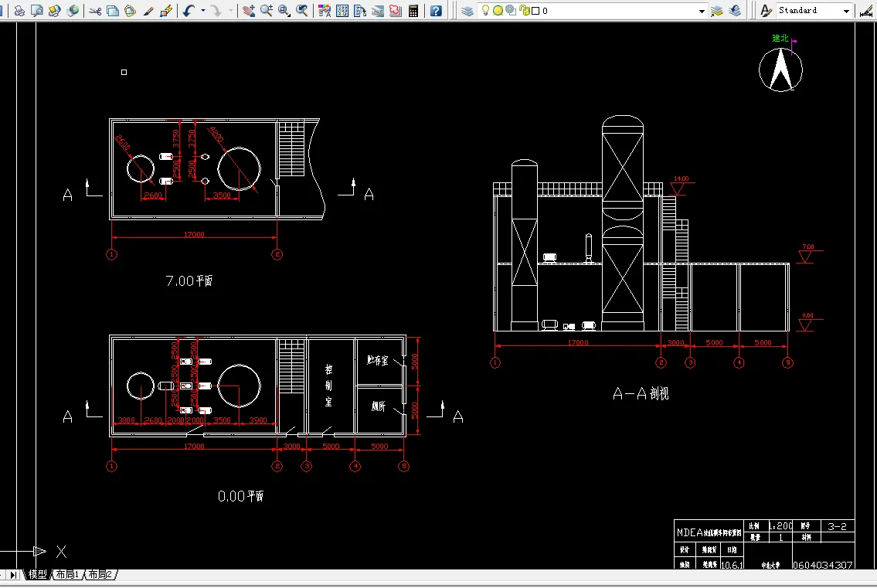
Task: Click the Undo arrow
Action: coord(189,11)
